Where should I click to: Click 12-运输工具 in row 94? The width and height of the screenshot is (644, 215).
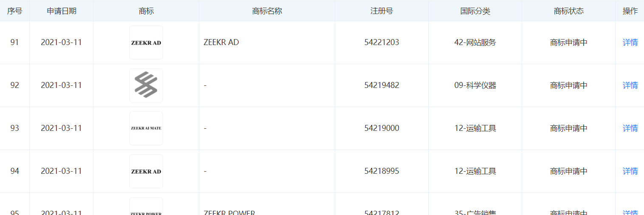(x=475, y=171)
